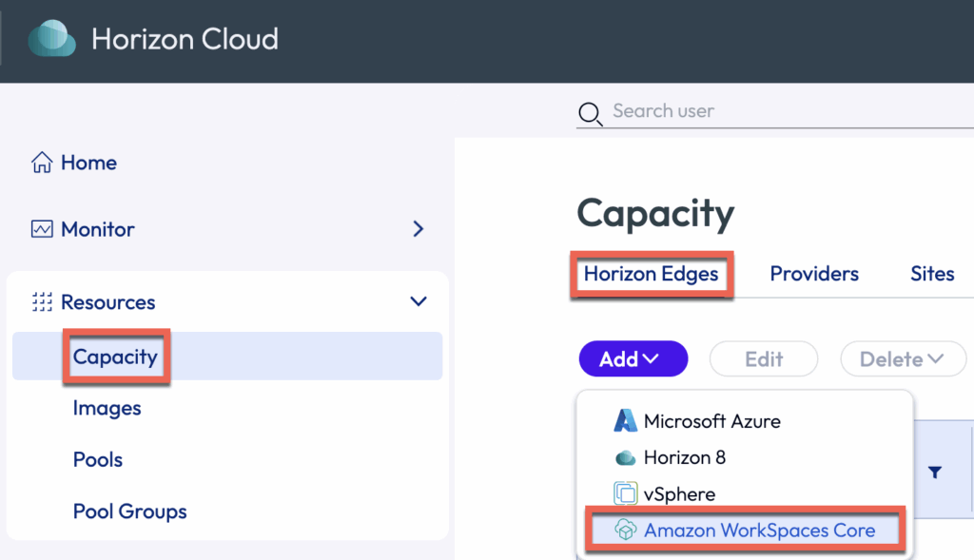
Task: Click the Resources grid icon
Action: click(x=42, y=302)
